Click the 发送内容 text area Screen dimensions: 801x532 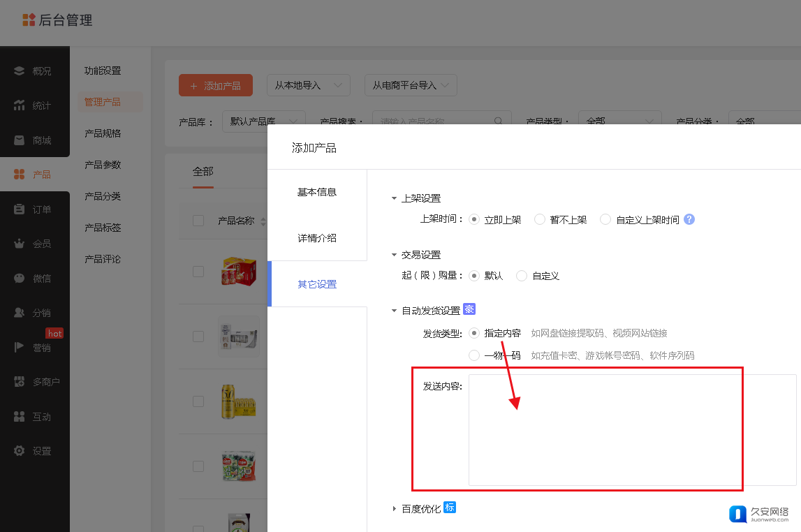pyautogui.click(x=631, y=429)
